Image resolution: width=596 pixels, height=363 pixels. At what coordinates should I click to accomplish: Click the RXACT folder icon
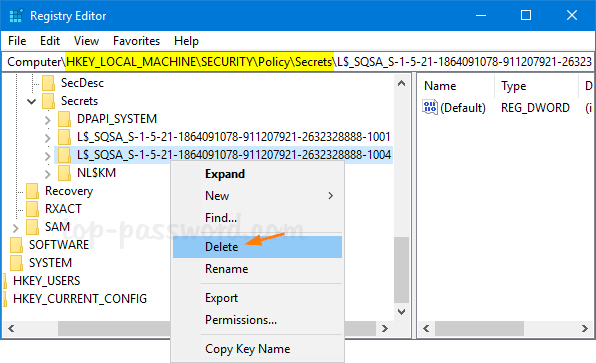tap(32, 209)
